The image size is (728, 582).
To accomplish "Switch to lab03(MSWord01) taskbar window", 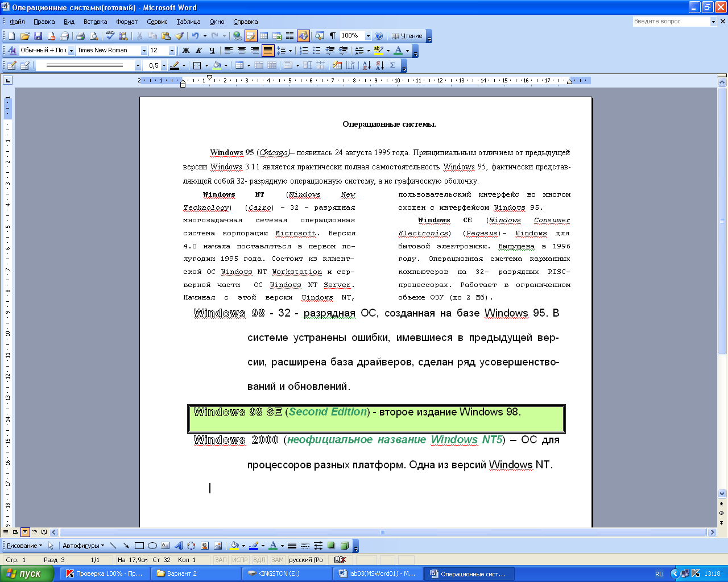I will point(378,573).
